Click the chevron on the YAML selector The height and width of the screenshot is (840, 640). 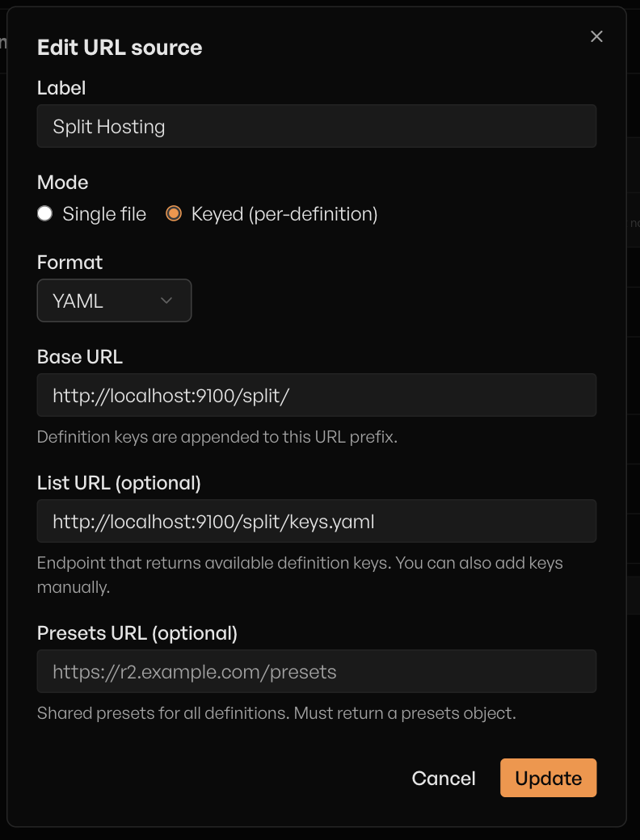(x=167, y=300)
